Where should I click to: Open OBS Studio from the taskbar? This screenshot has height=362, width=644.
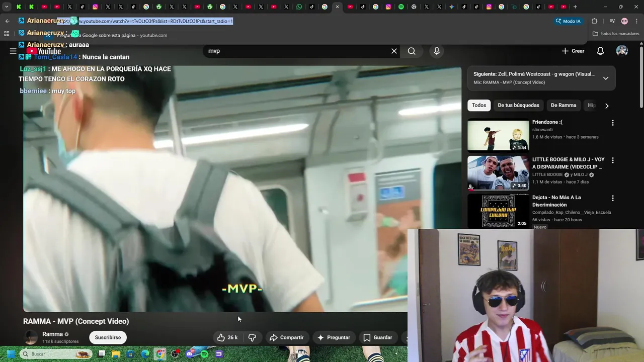(x=175, y=354)
